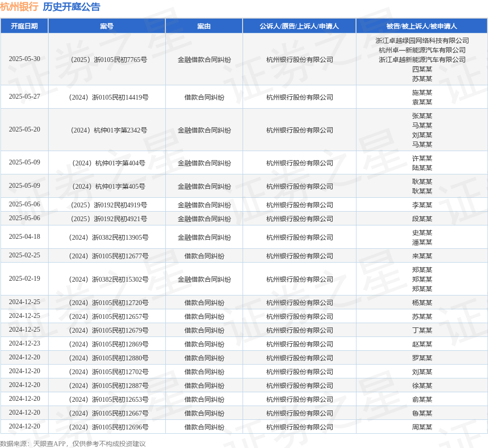Click defendant 鲁某某

(422, 413)
